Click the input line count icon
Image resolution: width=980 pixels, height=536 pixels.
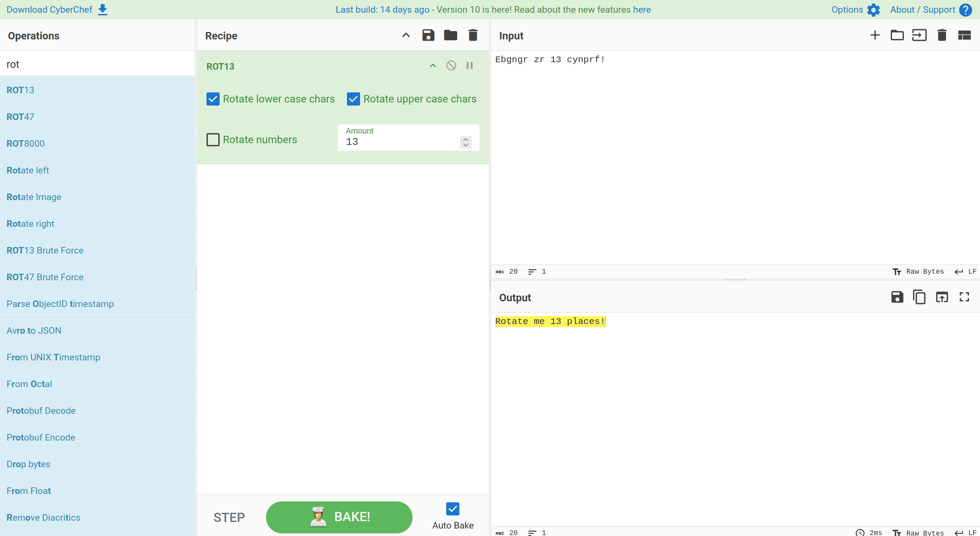(x=532, y=272)
